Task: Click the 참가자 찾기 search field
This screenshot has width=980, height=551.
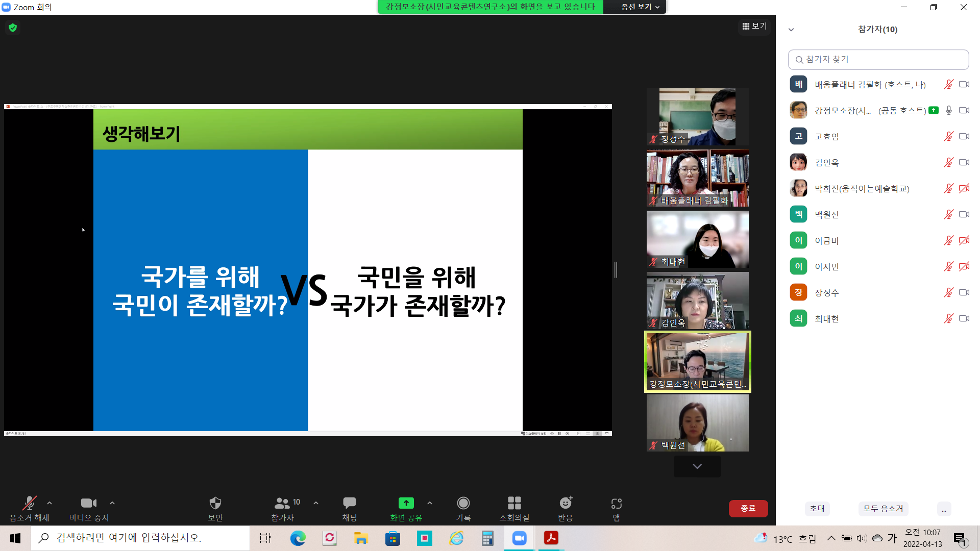Action: click(x=878, y=60)
